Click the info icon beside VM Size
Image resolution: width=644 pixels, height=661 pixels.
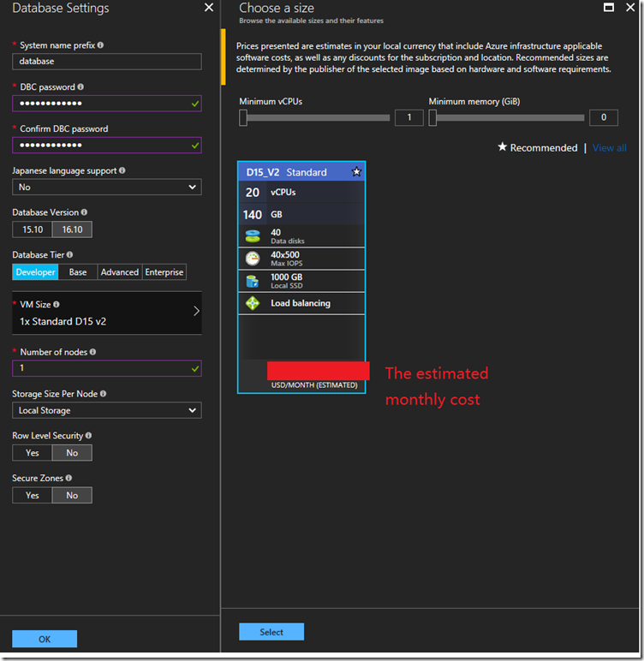click(56, 304)
